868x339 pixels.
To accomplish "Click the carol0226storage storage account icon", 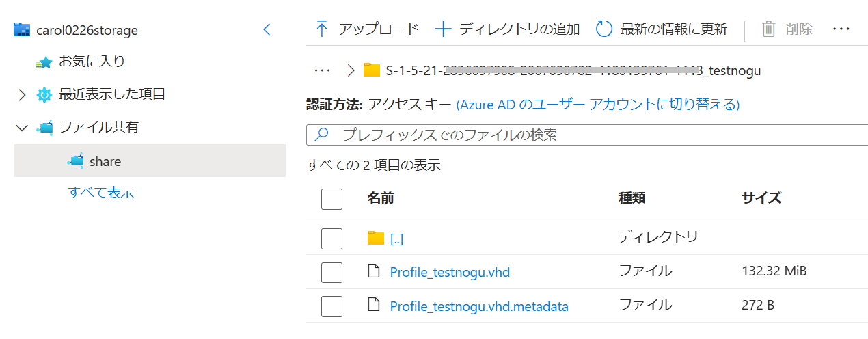I will click(22, 30).
